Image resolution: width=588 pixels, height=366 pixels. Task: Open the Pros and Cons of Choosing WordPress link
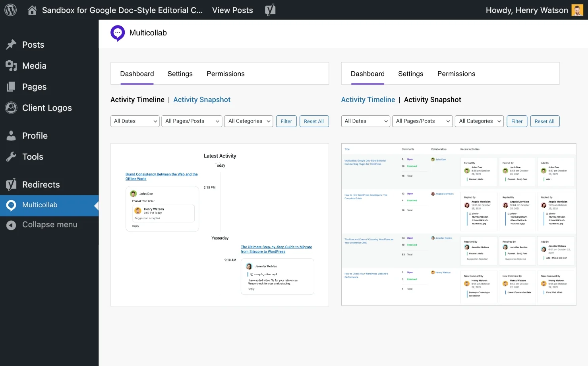click(x=369, y=241)
